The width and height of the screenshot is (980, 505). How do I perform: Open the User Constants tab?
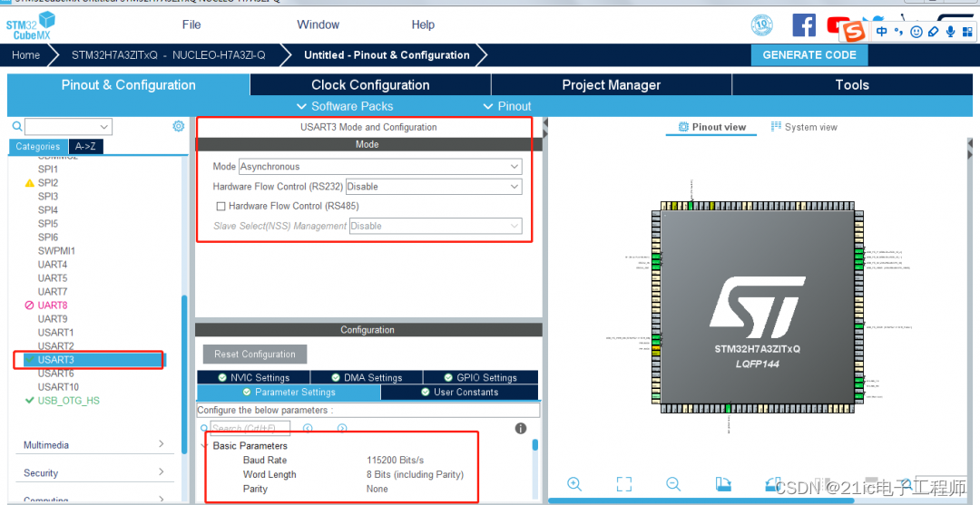pyautogui.click(x=459, y=392)
